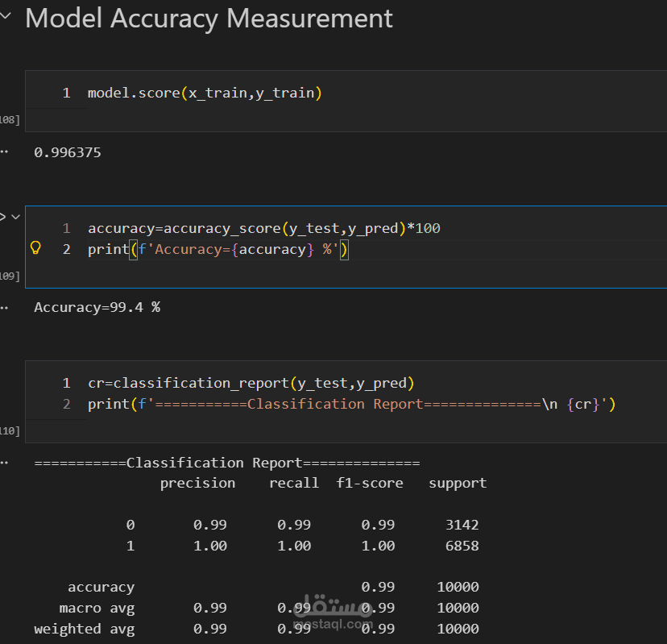Click execution count 108 label
The width and height of the screenshot is (667, 644).
(x=10, y=120)
